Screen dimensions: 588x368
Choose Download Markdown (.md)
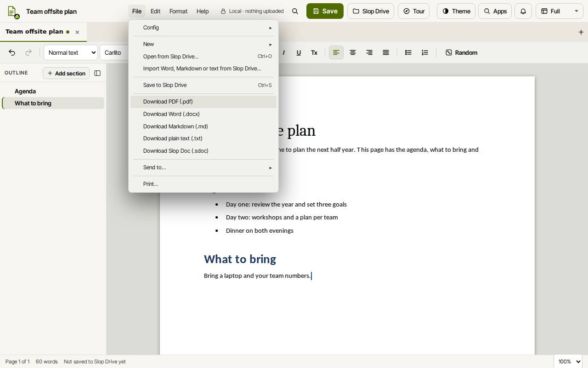204,126
